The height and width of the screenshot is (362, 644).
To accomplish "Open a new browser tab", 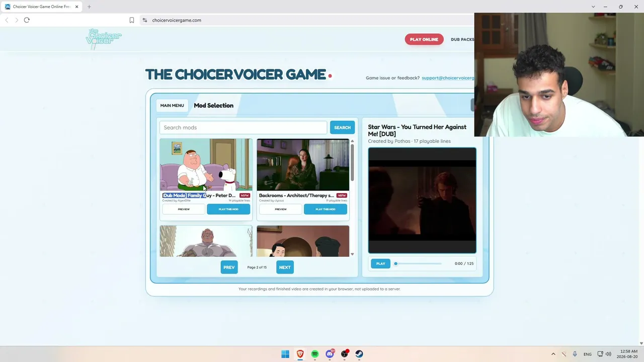I will (89, 7).
